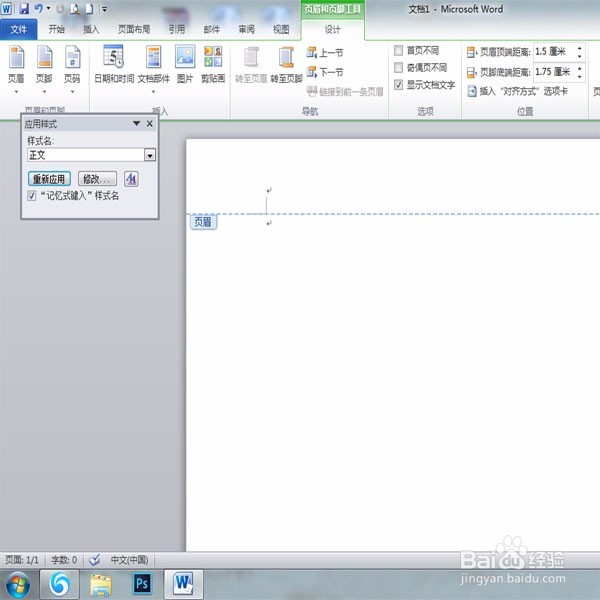Expand the 文档部件 dropdown arrow

click(x=153, y=92)
